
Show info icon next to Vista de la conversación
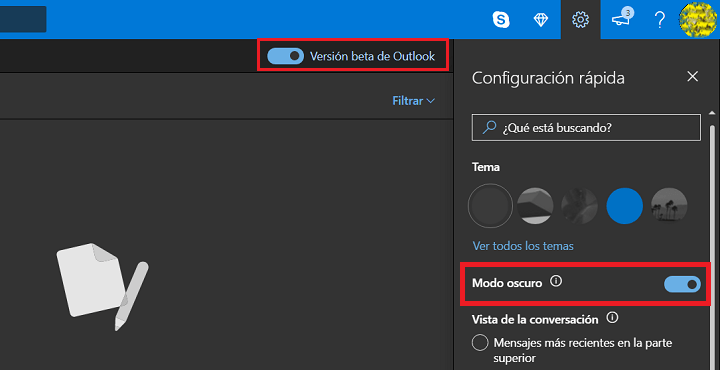[x=612, y=317]
